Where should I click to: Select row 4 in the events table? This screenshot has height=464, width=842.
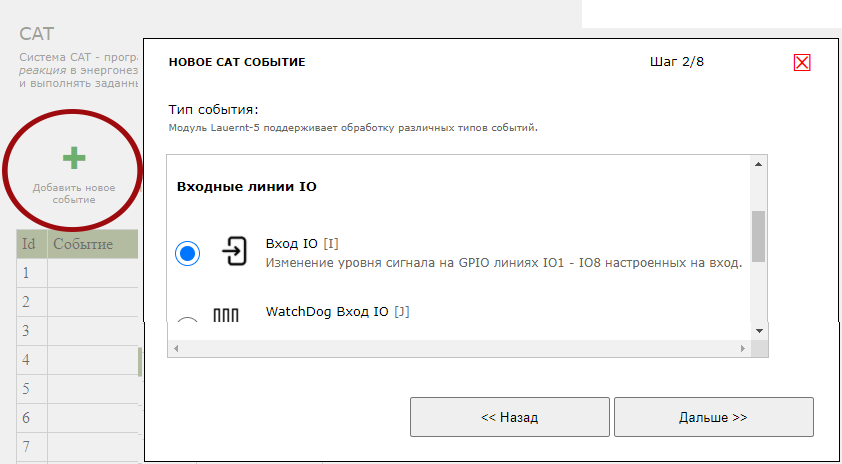[80, 359]
